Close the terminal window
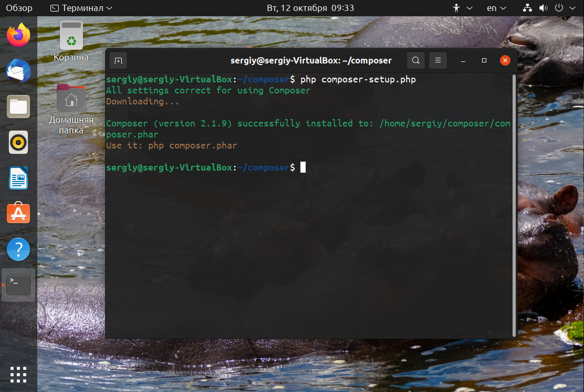This screenshot has width=584, height=392. pos(505,60)
